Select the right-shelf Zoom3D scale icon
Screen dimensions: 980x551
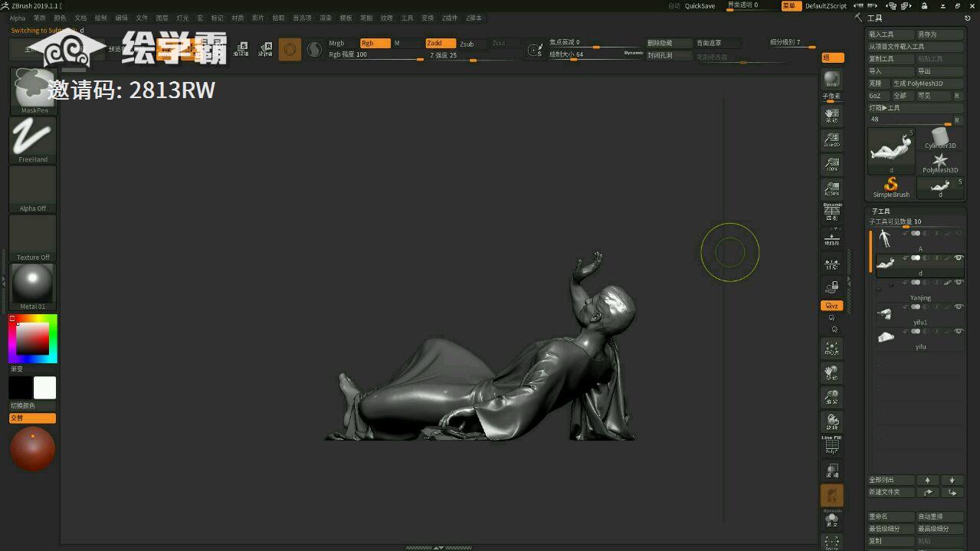click(831, 398)
